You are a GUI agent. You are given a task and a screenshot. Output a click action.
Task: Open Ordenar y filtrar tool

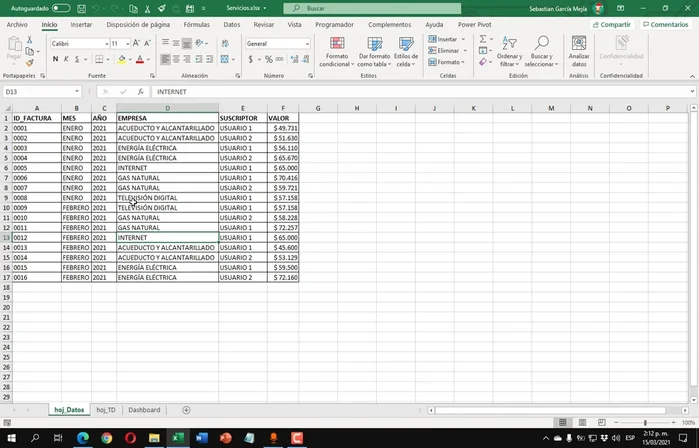[509, 44]
